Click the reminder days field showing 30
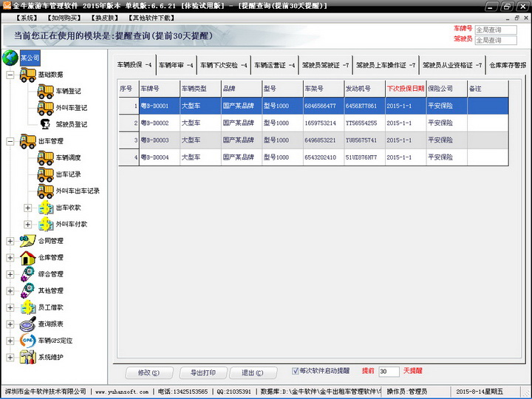This screenshot has height=399, width=532. 389,371
